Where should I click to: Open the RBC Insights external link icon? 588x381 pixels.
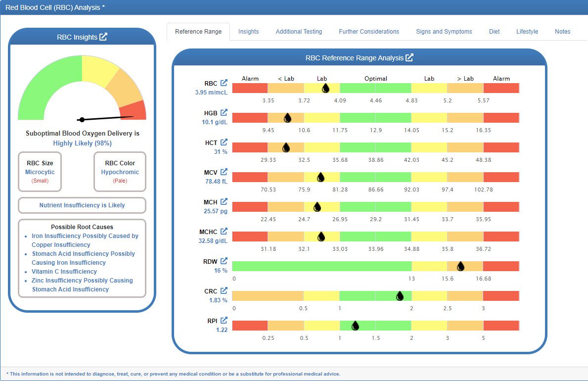coord(104,37)
